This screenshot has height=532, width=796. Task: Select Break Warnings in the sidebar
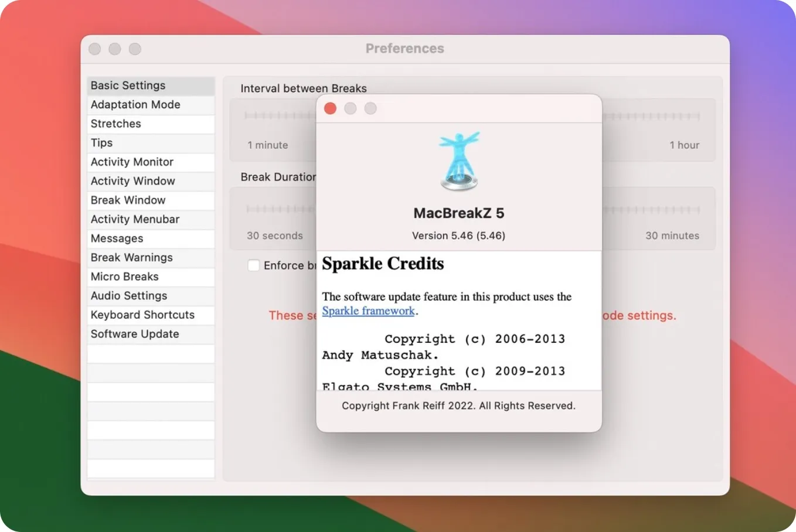coord(151,258)
